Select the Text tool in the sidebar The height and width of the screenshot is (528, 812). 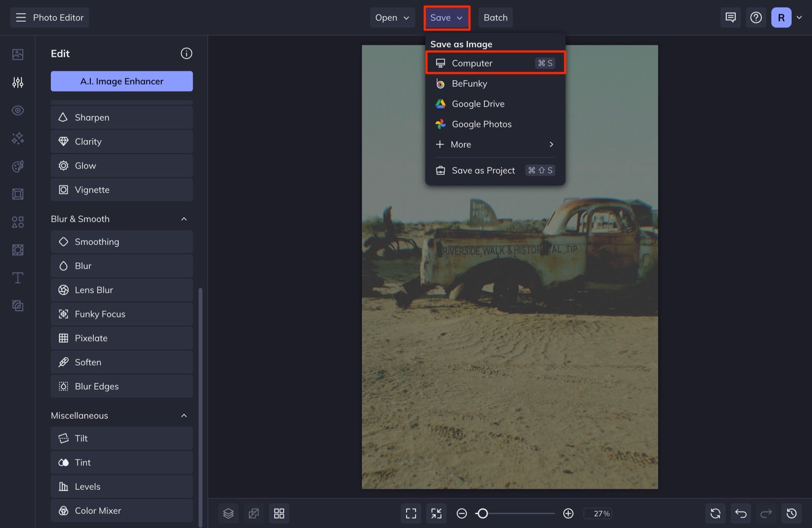(x=17, y=277)
